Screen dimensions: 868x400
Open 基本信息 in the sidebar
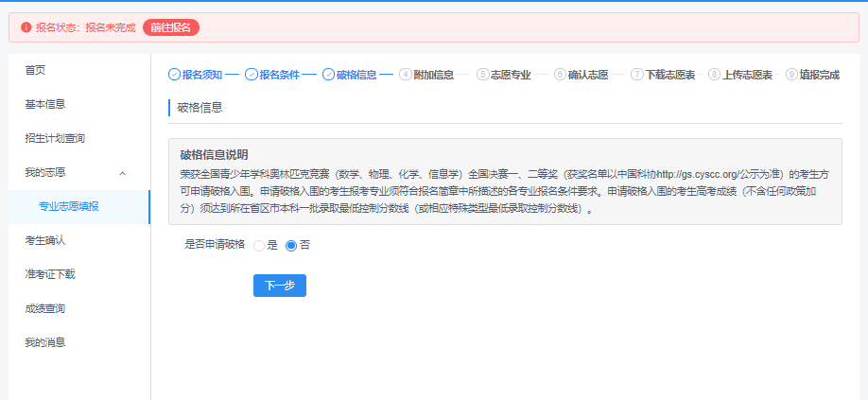pos(44,104)
